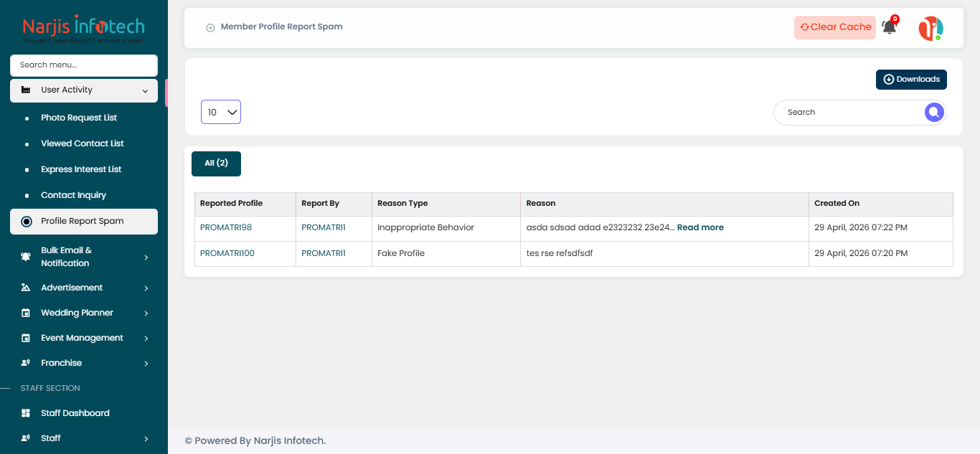The width and height of the screenshot is (980, 454).
Task: Expand the Wedding Planner chevron
Action: [x=146, y=313]
